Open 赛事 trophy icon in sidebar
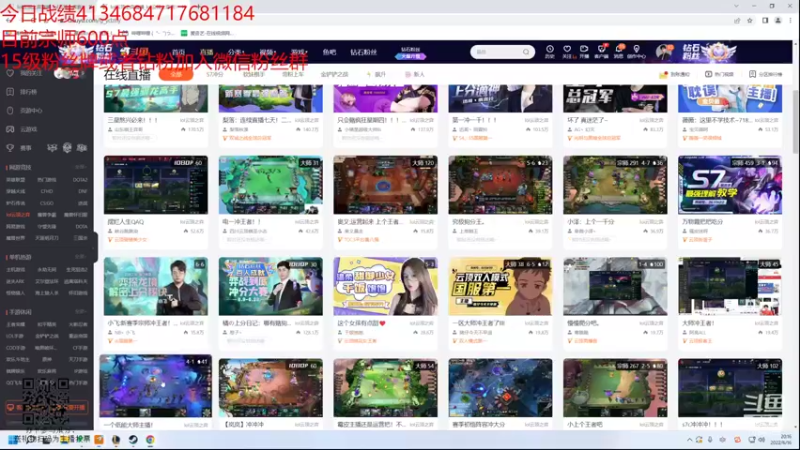This screenshot has height=450, width=800. [10, 147]
